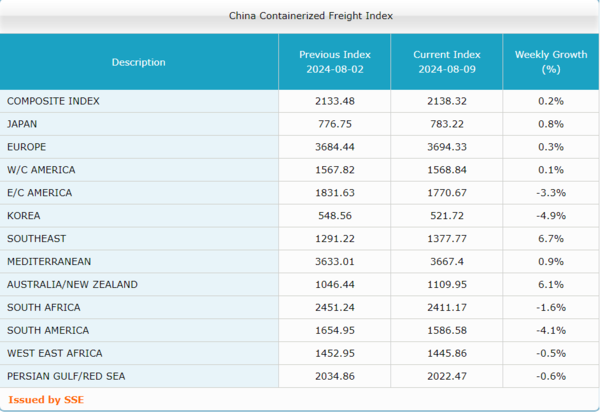Select the SOUTH AMERICA row label
Image resolution: width=600 pixels, height=414 pixels.
(x=46, y=330)
